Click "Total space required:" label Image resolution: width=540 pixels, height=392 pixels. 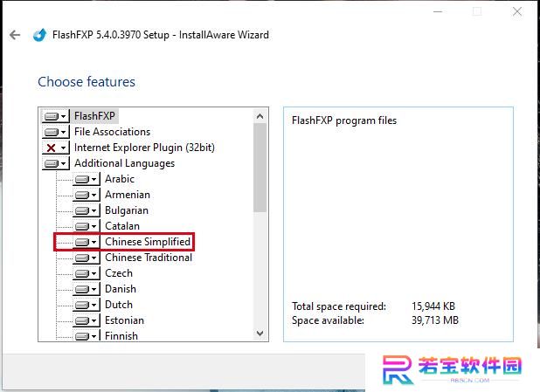tap(339, 306)
